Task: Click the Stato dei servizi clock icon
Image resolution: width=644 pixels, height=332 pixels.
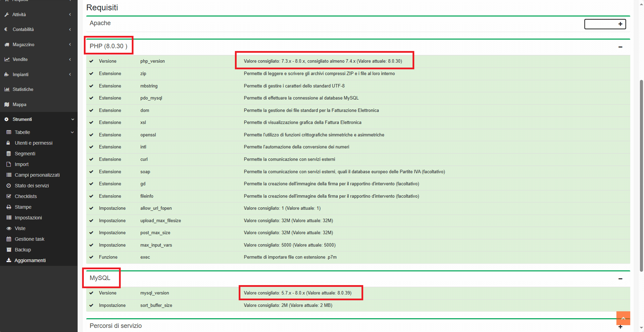Action: click(x=9, y=186)
